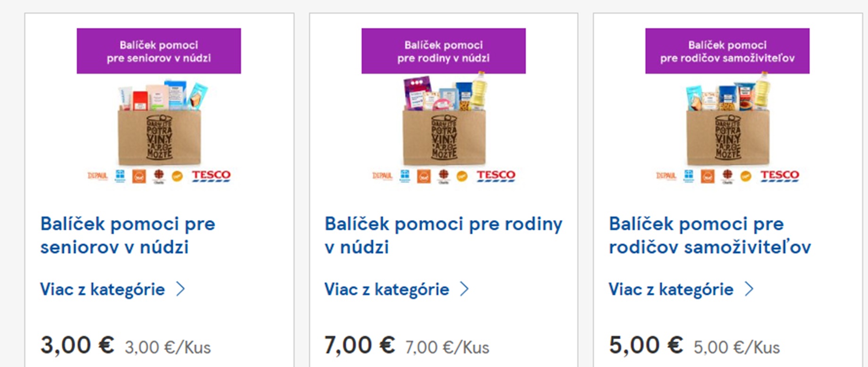
Task: Click 'Viac z kategórie' under the single parents package
Action: (x=671, y=289)
